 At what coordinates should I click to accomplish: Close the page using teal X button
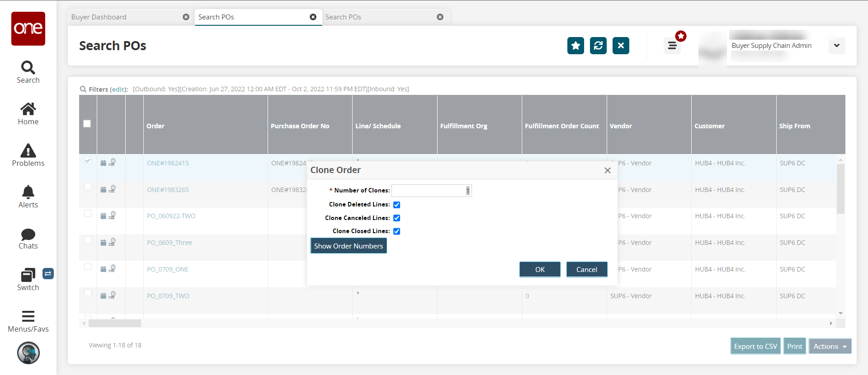621,46
